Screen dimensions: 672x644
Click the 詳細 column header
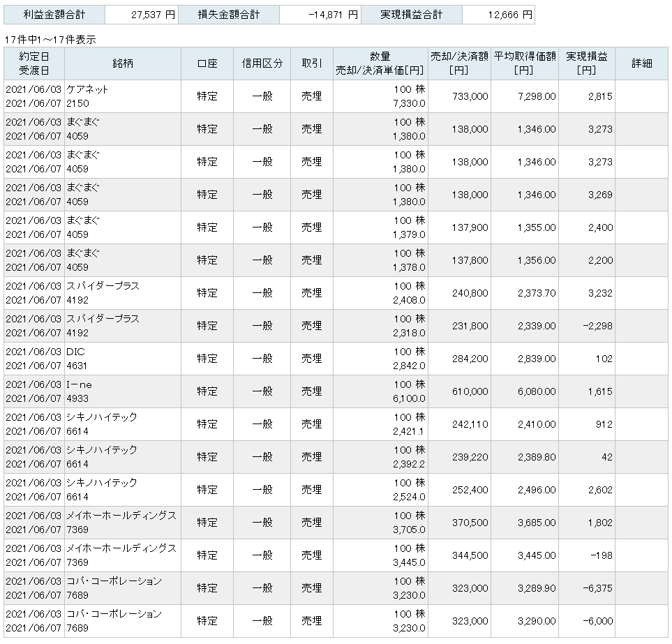pos(641,63)
